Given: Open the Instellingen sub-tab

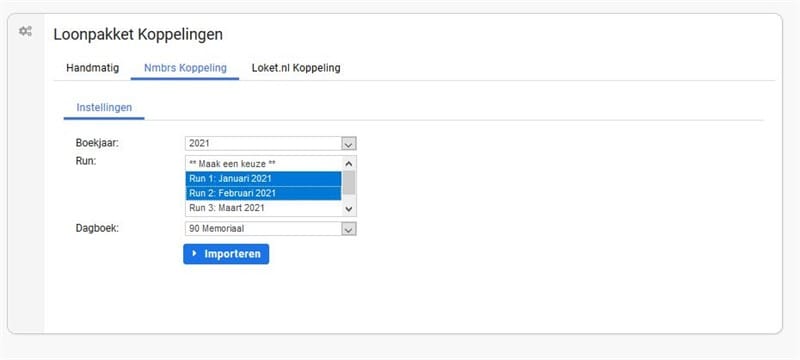Looking at the screenshot, I should [104, 108].
